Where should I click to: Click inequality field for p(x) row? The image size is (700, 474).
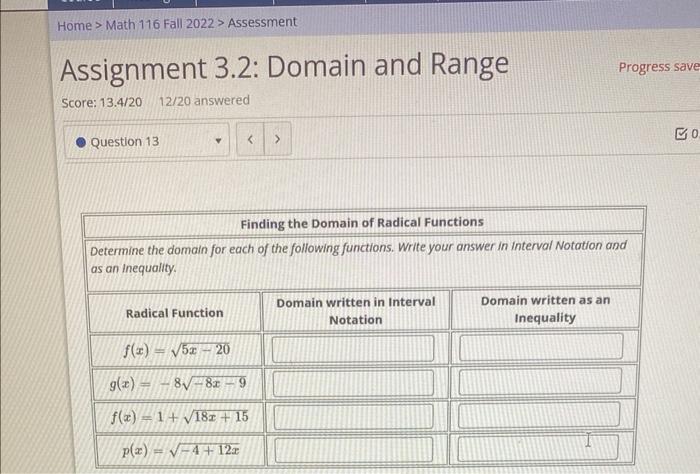(538, 448)
